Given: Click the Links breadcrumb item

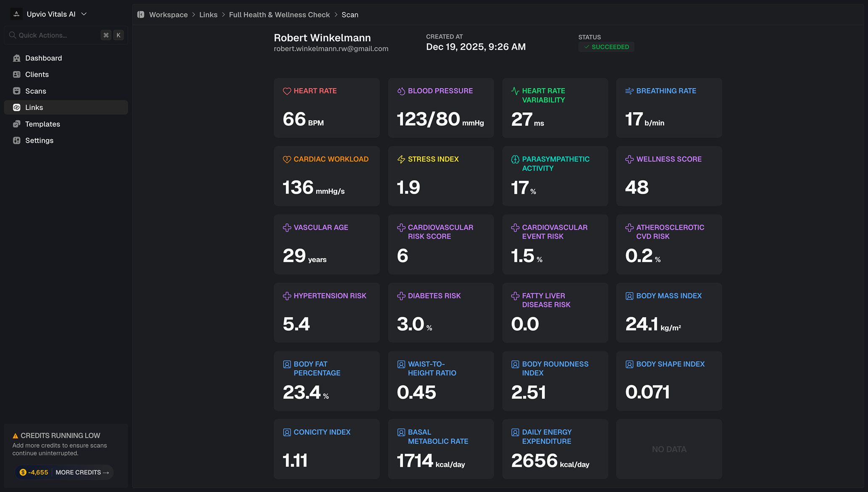Looking at the screenshot, I should (x=208, y=15).
